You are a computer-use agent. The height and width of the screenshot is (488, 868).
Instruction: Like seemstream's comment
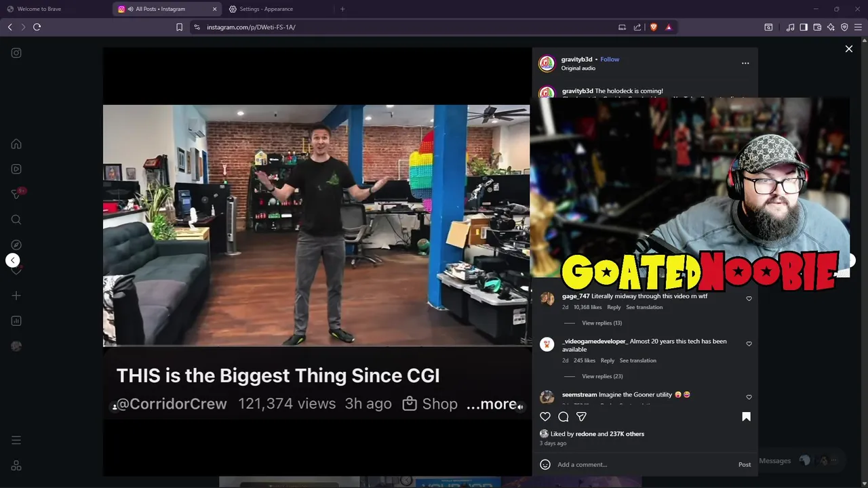[749, 397]
